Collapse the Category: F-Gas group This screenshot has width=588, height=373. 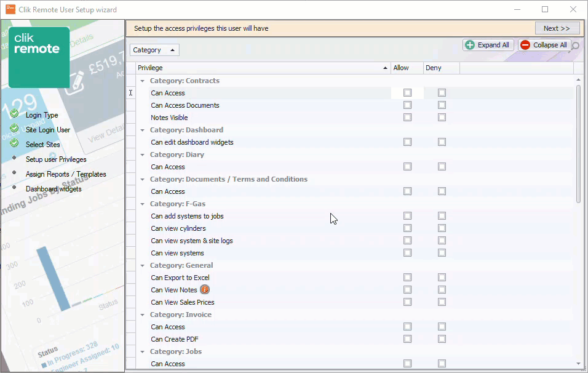143,204
